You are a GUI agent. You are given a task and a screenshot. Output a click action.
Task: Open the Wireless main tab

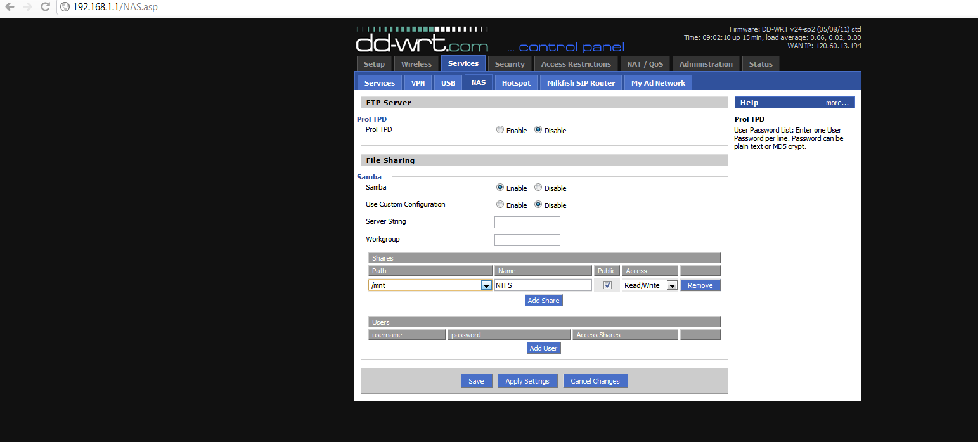(416, 64)
